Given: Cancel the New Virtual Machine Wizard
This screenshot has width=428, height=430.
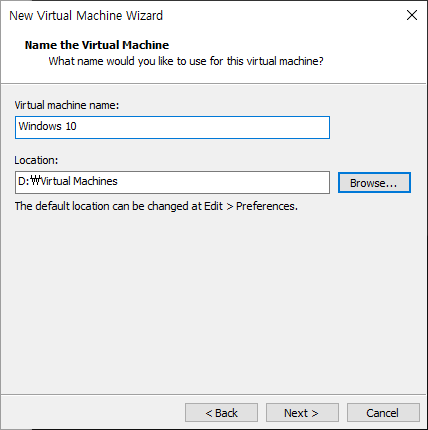Looking at the screenshot, I should pos(383,413).
